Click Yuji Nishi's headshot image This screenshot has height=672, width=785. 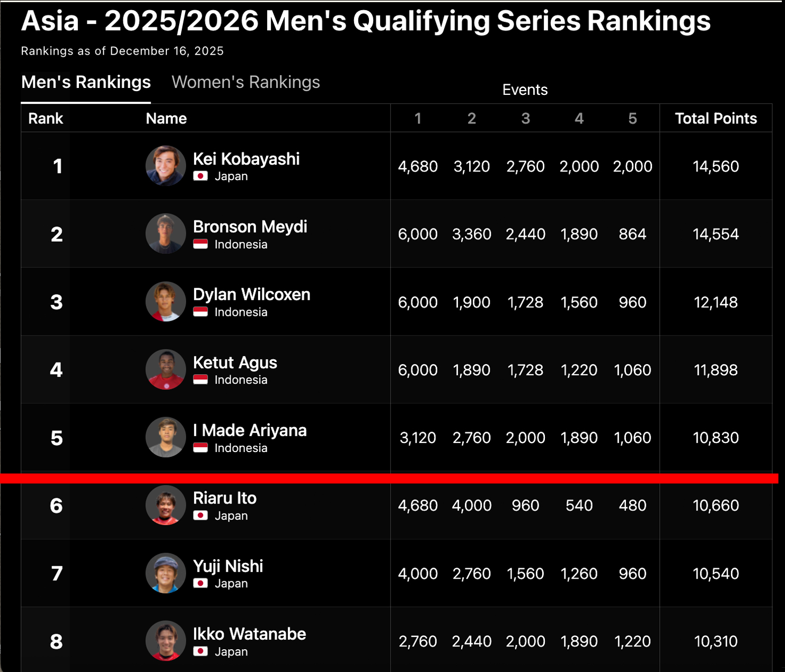[x=165, y=573]
